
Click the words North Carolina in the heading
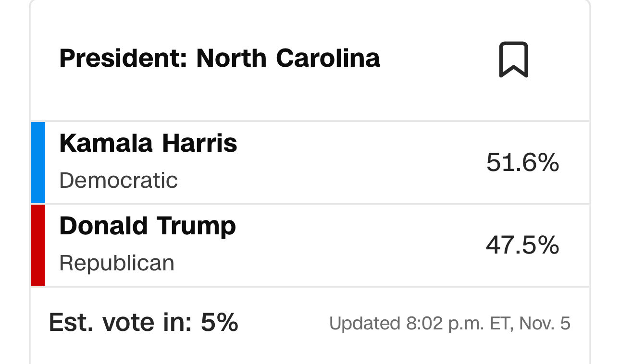[288, 59]
